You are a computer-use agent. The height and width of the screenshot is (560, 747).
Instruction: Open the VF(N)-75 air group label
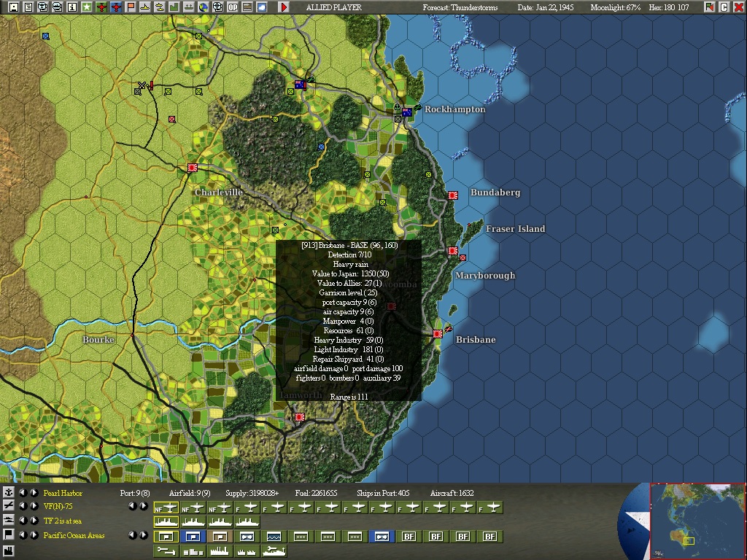click(x=58, y=506)
